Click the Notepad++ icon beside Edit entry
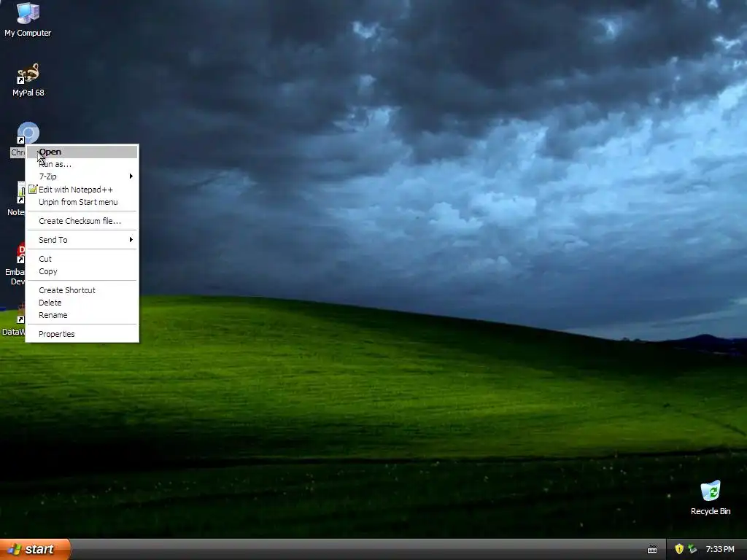The width and height of the screenshot is (747, 560). click(32, 189)
